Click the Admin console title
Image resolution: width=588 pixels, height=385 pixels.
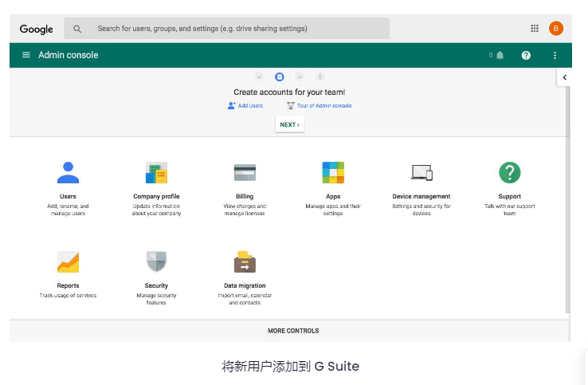[69, 55]
